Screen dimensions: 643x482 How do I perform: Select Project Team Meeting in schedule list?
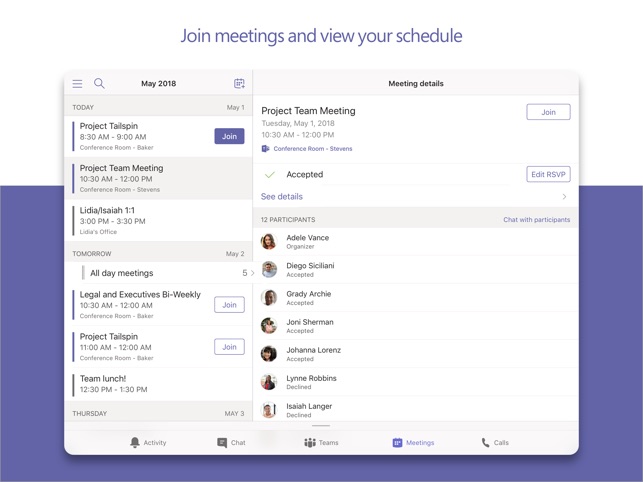(158, 178)
